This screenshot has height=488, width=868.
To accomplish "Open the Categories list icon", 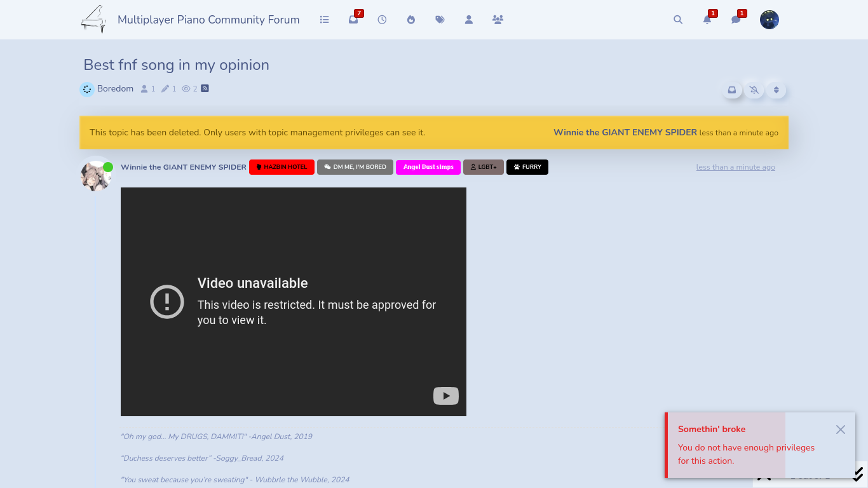I will 325,20.
